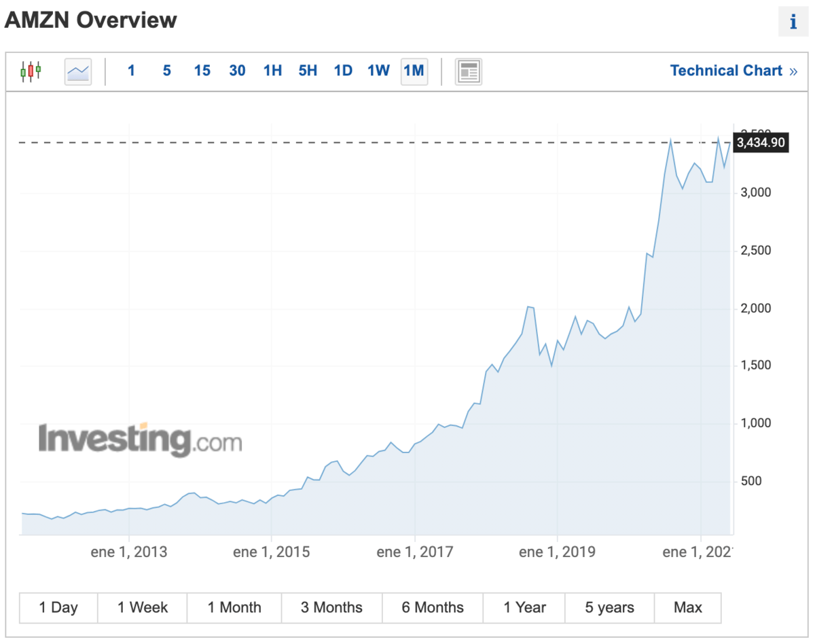Show the 1 Week time range
This screenshot has width=815, height=644.
[142, 607]
